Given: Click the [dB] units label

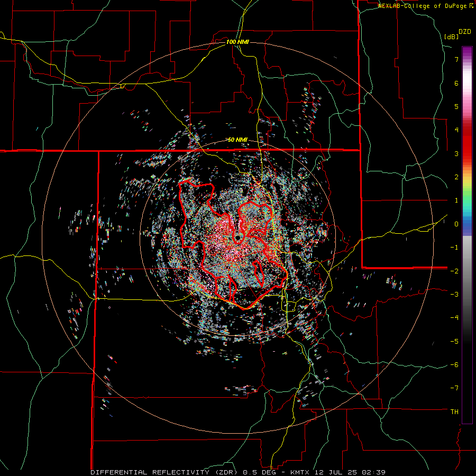Looking at the screenshot, I should (x=452, y=36).
